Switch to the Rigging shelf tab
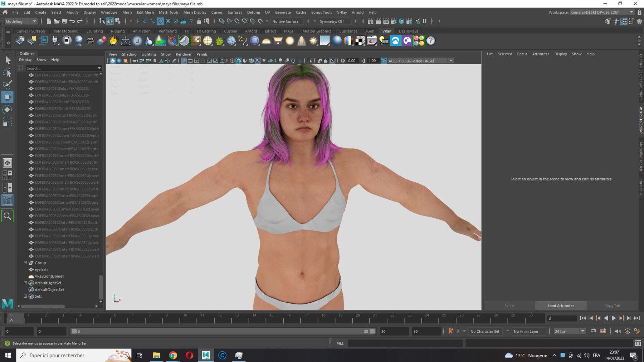The width and height of the screenshot is (644, 362). tap(118, 31)
